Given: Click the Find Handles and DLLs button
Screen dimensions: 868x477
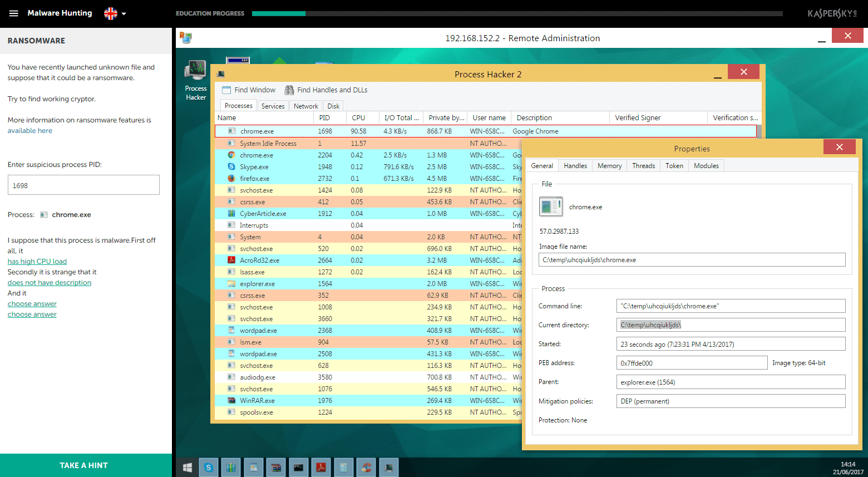Looking at the screenshot, I should (326, 90).
